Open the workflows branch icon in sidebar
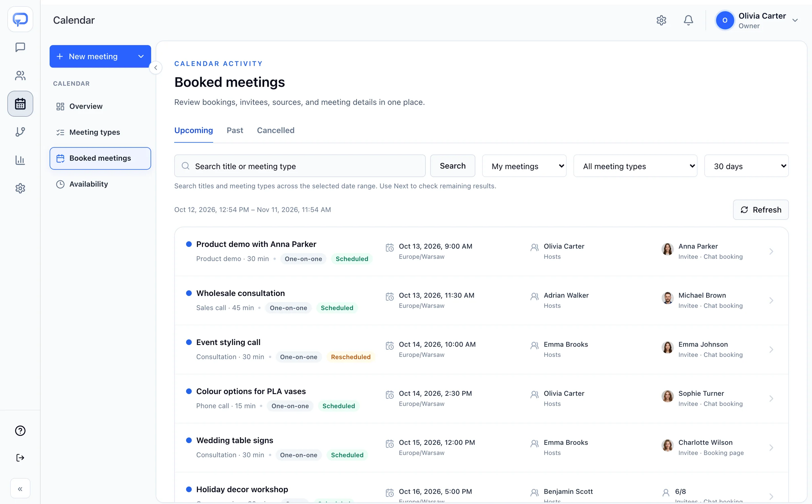Viewport: 812px width, 504px height. 20,132
